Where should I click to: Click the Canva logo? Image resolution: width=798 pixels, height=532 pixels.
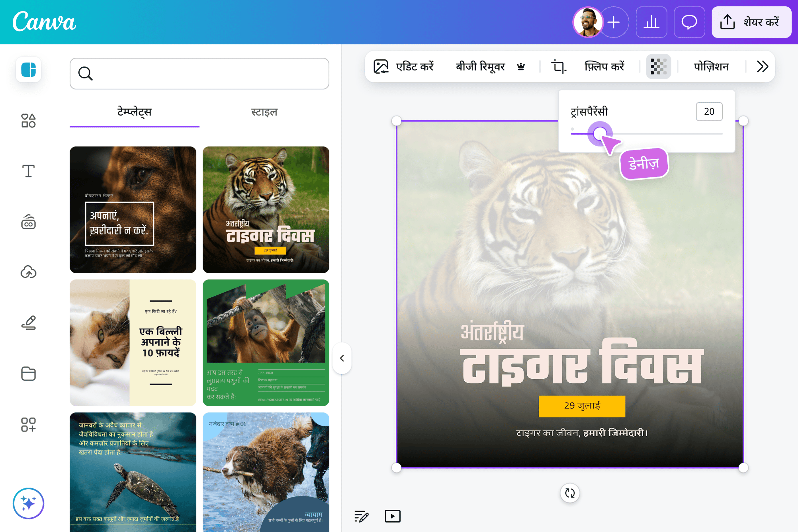pyautogui.click(x=44, y=22)
